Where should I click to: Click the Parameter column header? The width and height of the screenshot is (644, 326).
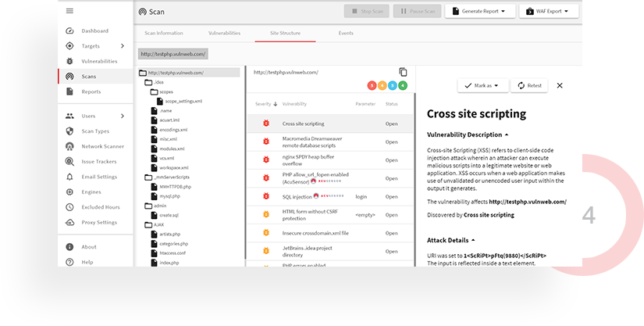tap(365, 104)
